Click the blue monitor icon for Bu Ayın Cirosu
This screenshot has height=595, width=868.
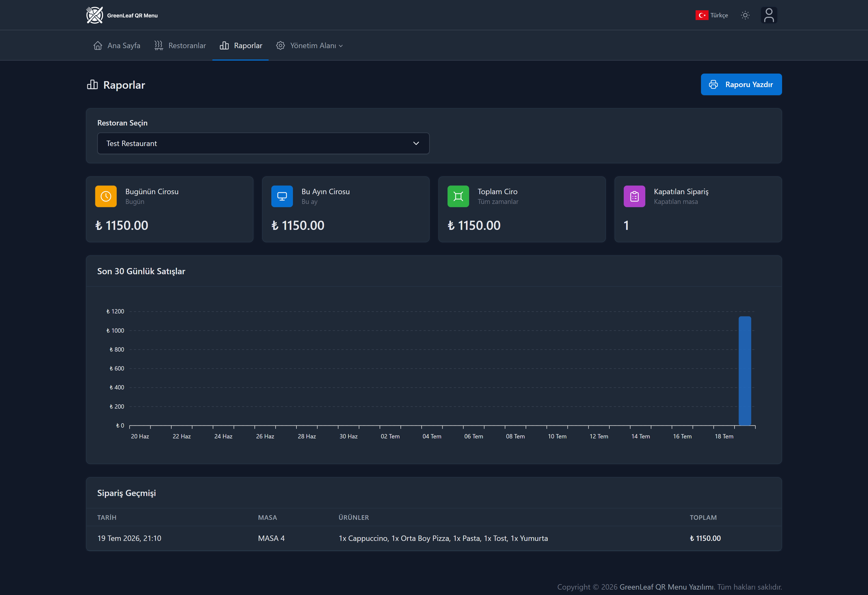point(282,196)
